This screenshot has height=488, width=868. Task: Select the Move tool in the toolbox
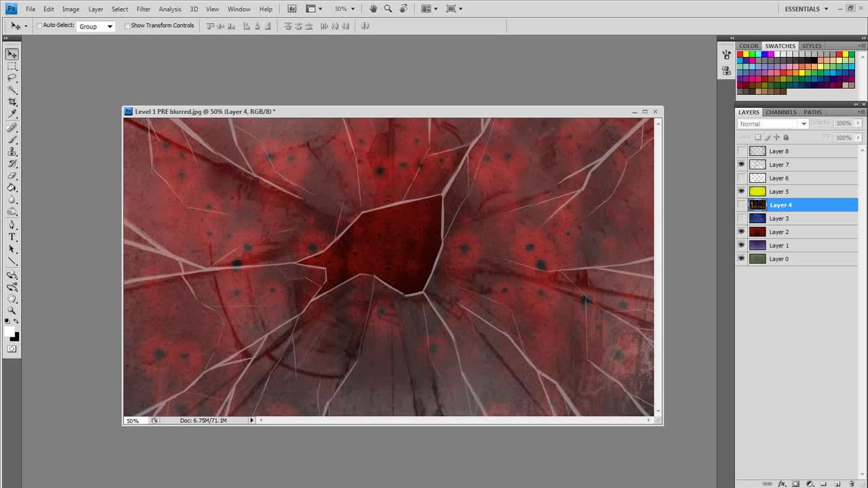(12, 54)
